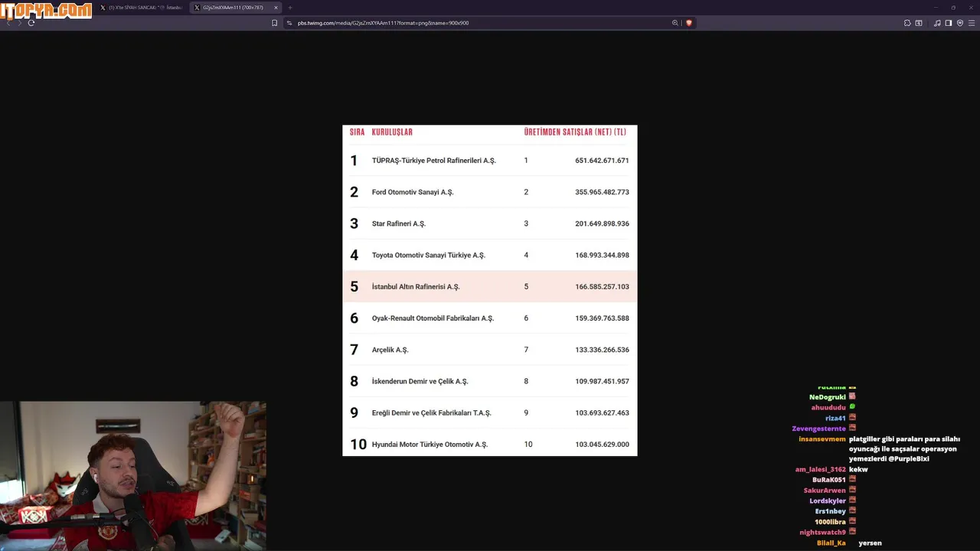Click the zoom magnifier icon in address bar

pos(675,23)
